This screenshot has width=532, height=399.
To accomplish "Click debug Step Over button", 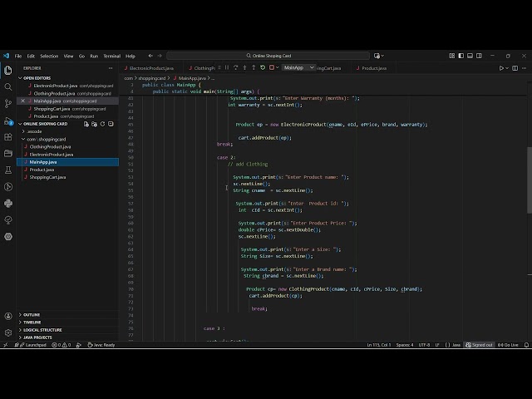I will 236,67.
